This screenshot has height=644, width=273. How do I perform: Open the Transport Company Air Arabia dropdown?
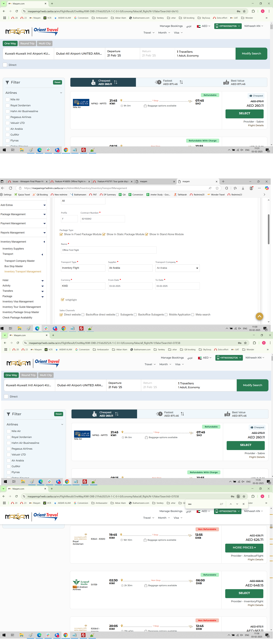(x=177, y=268)
